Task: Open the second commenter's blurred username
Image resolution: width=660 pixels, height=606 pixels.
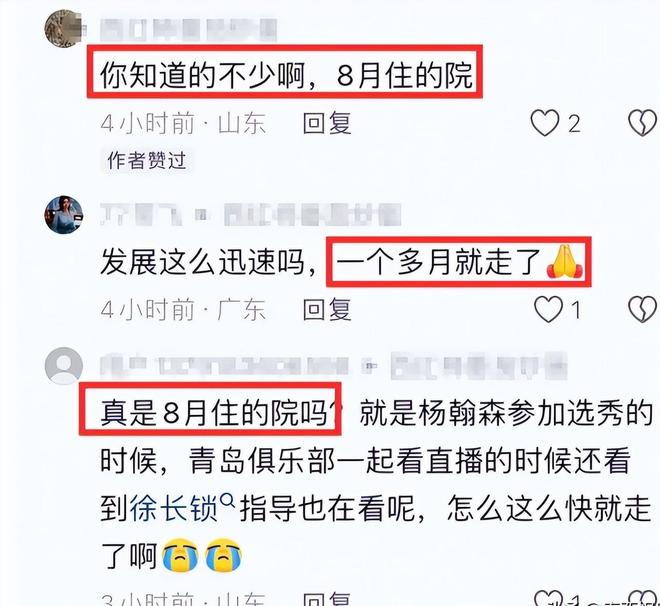Action: (250, 215)
